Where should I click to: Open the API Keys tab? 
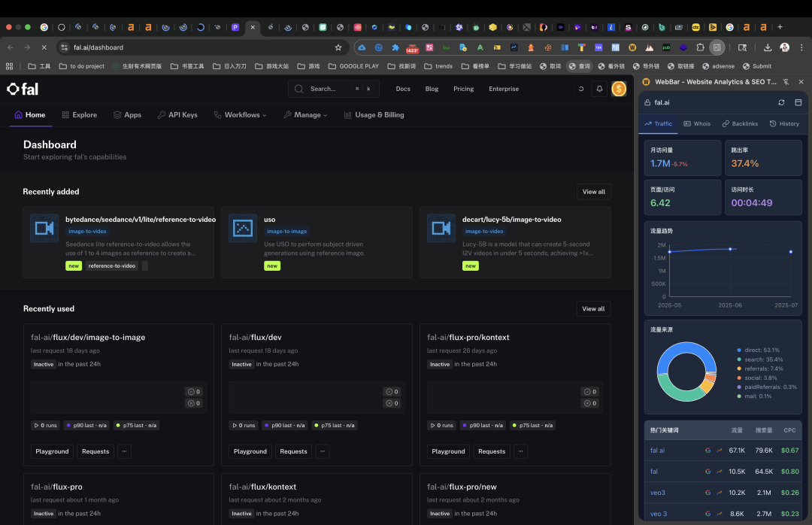(x=177, y=115)
